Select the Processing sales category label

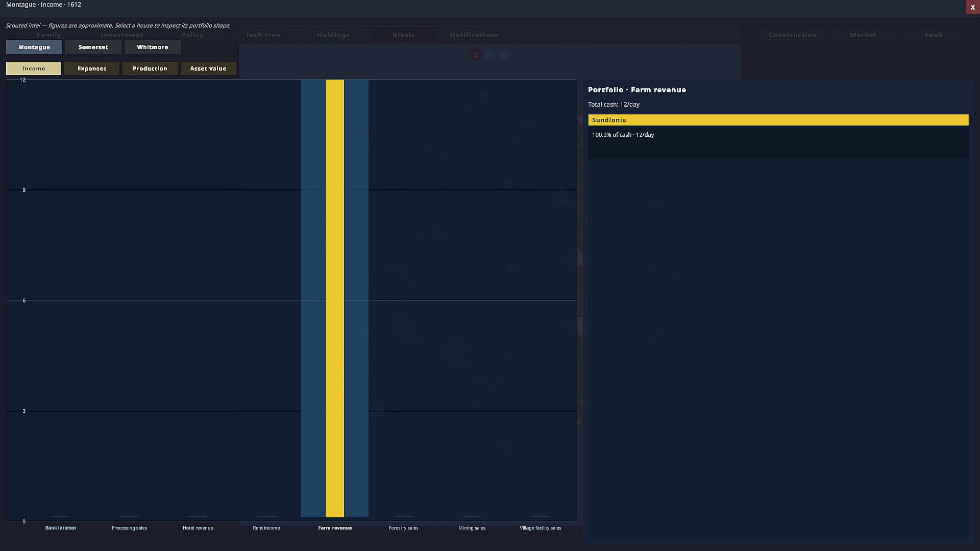[x=129, y=528]
